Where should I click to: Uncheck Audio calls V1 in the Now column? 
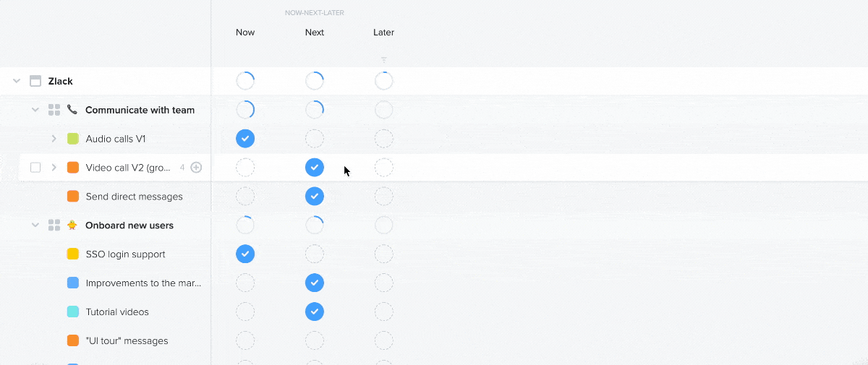[245, 139]
